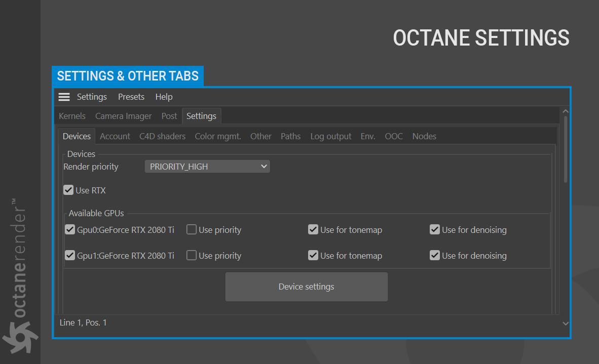Open the Help menu
Screen dimensions: 599x364
[164, 97]
